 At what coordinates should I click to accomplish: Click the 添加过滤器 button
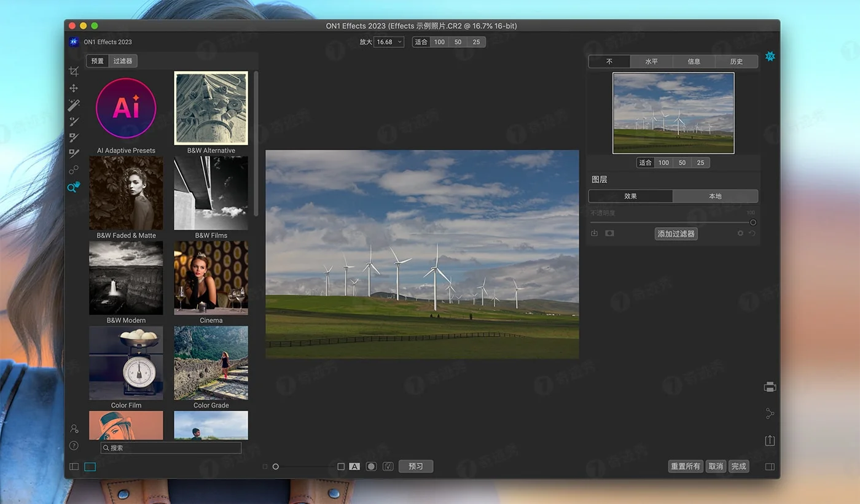(x=676, y=234)
